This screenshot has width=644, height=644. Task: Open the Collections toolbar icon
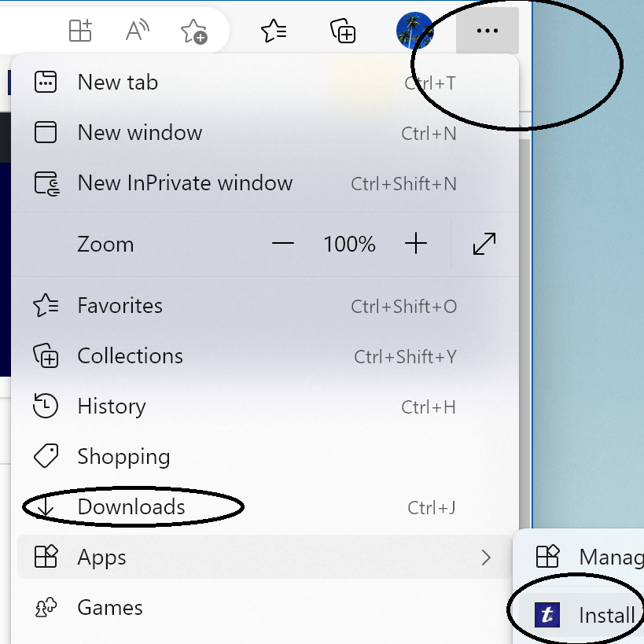coord(343,31)
